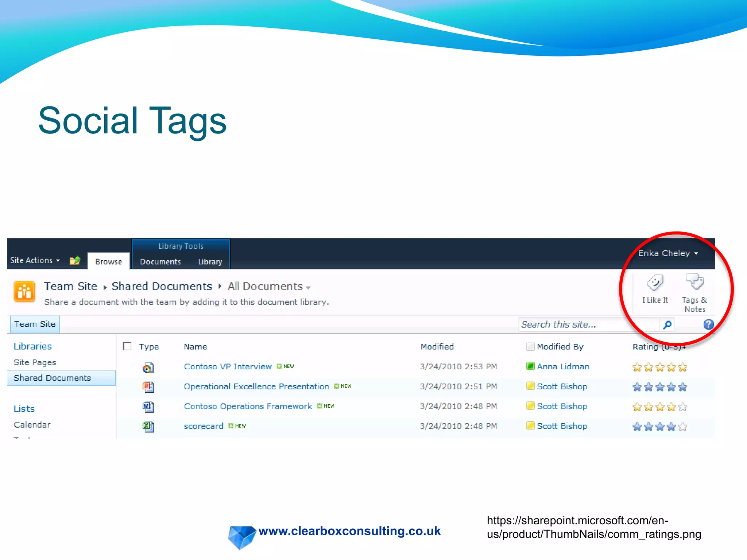This screenshot has width=747, height=560.
Task: Click in the Search this site field
Action: click(589, 324)
